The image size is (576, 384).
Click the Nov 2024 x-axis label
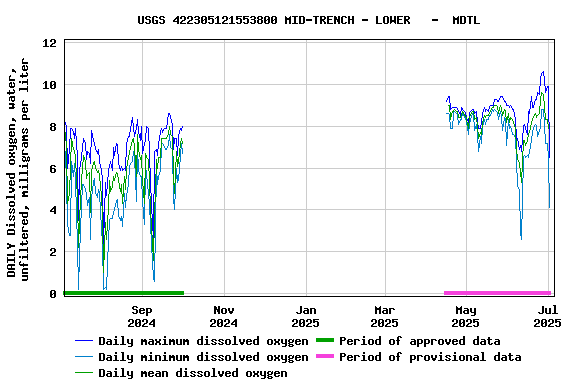224,316
